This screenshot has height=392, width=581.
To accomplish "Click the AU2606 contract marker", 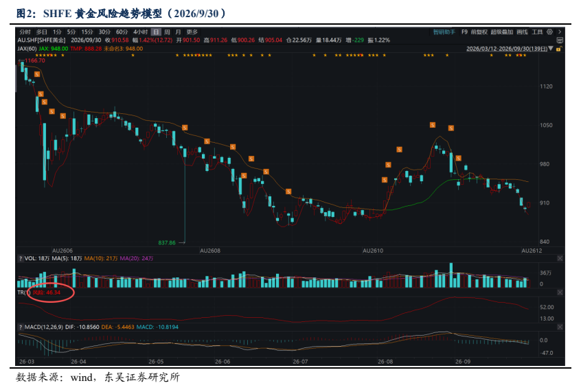I will click(x=62, y=251).
